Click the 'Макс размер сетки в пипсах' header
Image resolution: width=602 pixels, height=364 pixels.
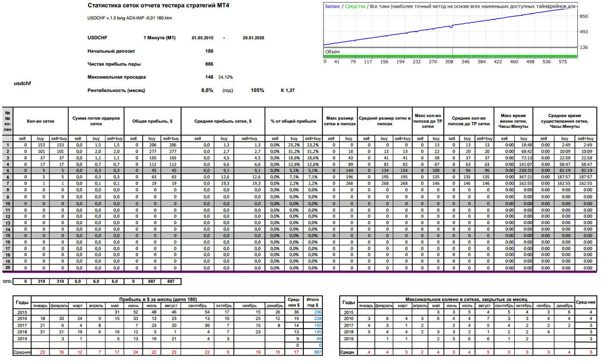pos(340,121)
